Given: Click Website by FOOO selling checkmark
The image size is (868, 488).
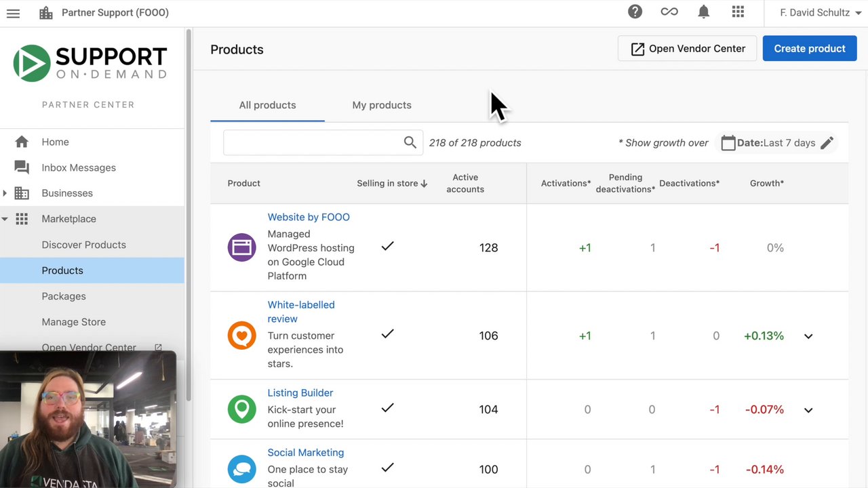Looking at the screenshot, I should tap(387, 247).
